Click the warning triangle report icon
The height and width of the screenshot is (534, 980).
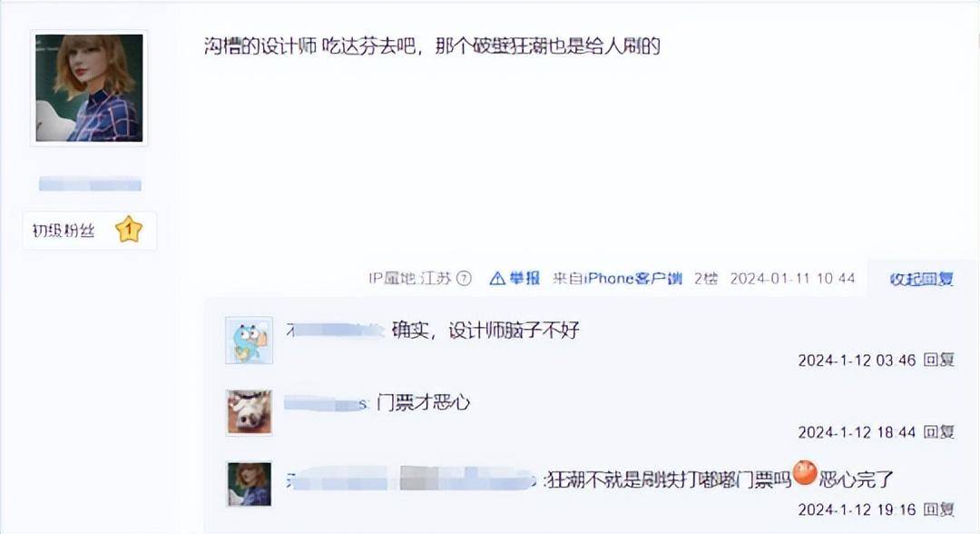tap(497, 278)
